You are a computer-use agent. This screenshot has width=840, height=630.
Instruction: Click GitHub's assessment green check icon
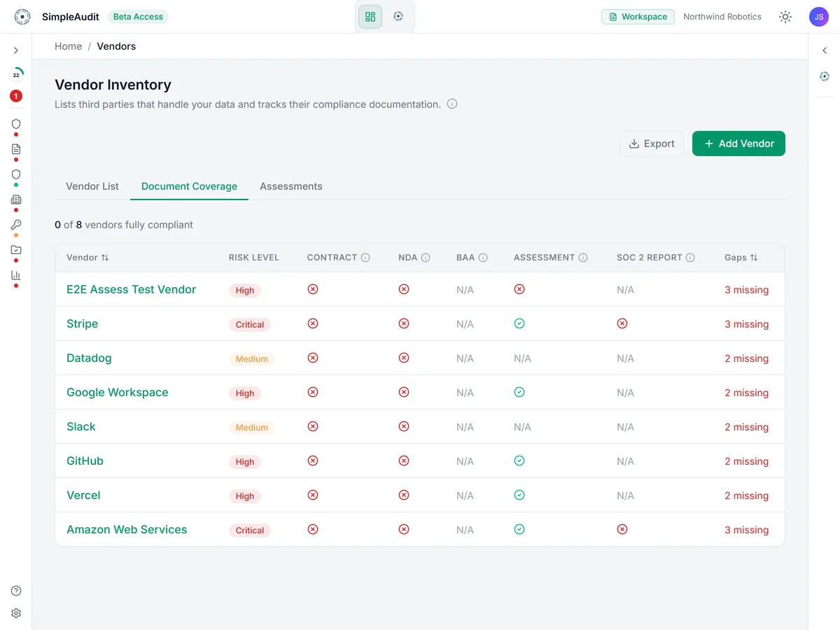519,461
